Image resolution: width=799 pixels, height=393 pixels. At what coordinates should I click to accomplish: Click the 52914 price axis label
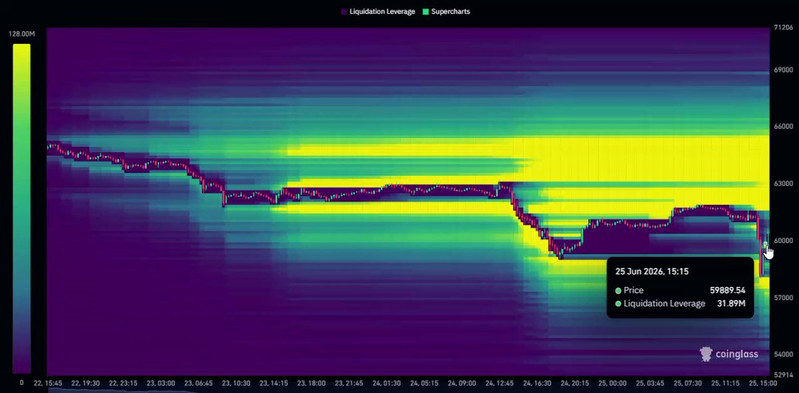point(782,375)
